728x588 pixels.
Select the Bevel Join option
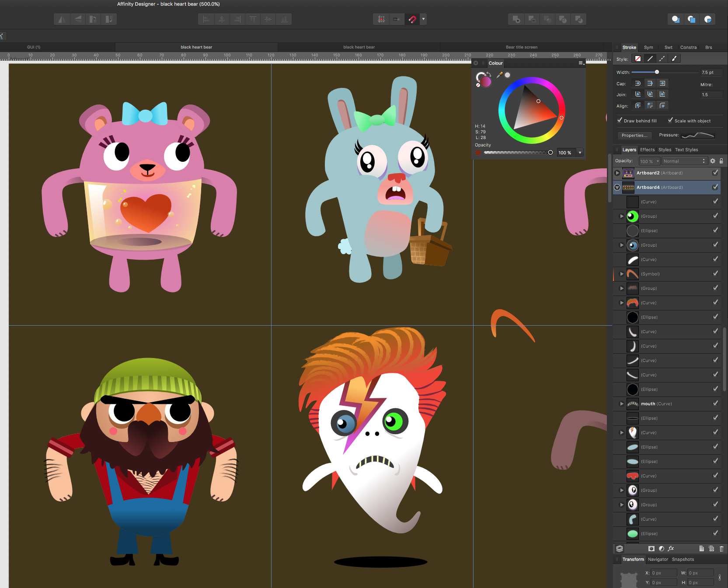[650, 94]
